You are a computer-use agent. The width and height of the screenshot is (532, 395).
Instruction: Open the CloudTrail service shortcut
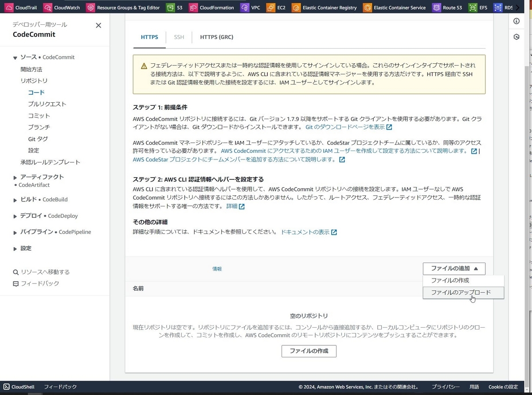click(21, 7)
